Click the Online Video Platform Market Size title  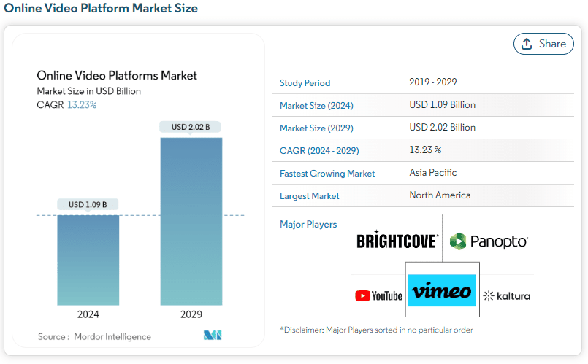[x=101, y=8]
